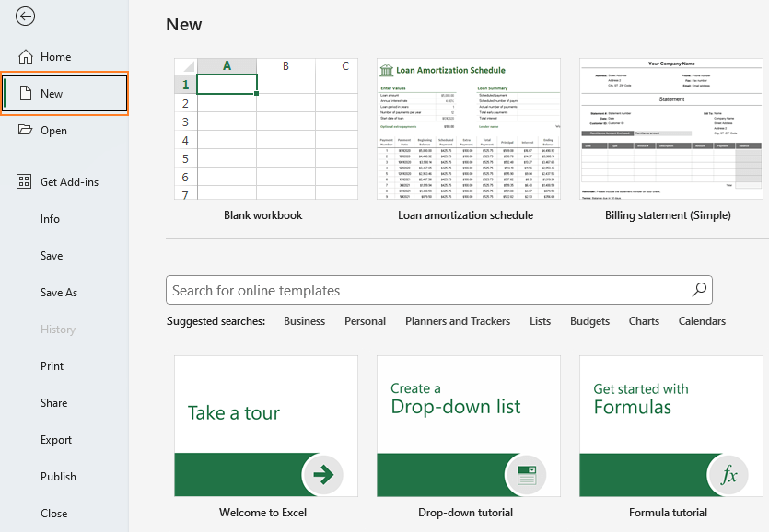Search suggested Business templates

tap(304, 321)
